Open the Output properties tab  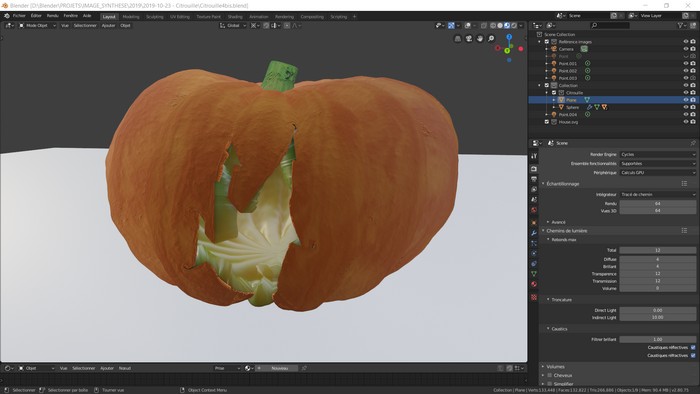coord(534,179)
